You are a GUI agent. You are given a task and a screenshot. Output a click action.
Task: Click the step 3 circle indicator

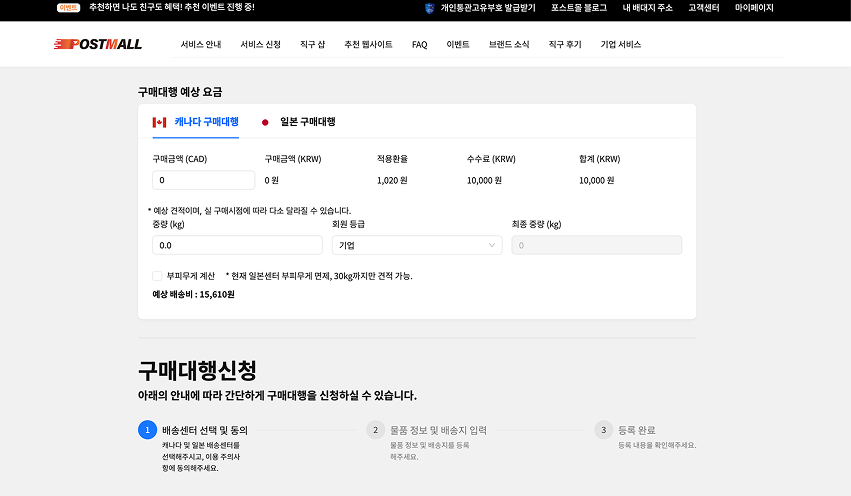click(x=603, y=430)
